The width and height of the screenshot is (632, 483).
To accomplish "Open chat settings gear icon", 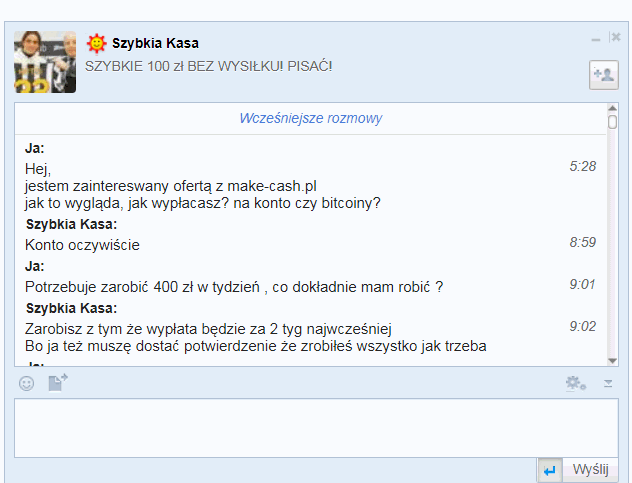I will [575, 383].
